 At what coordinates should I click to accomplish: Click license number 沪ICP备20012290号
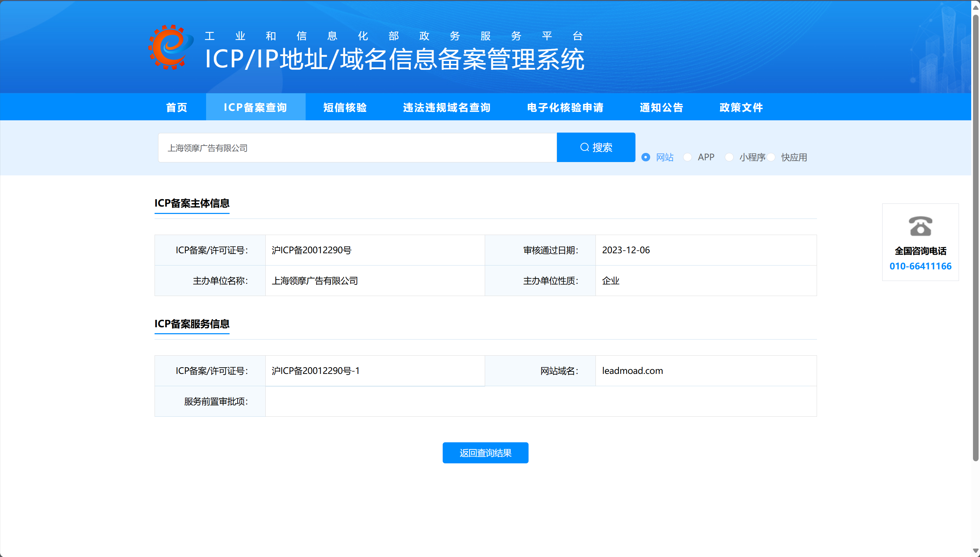(x=312, y=250)
